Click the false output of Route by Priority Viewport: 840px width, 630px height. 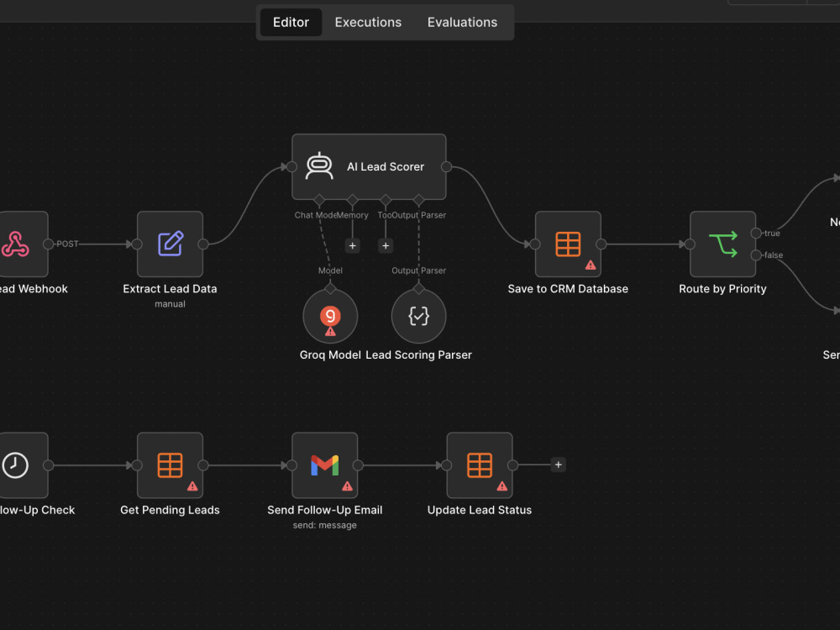point(756,255)
